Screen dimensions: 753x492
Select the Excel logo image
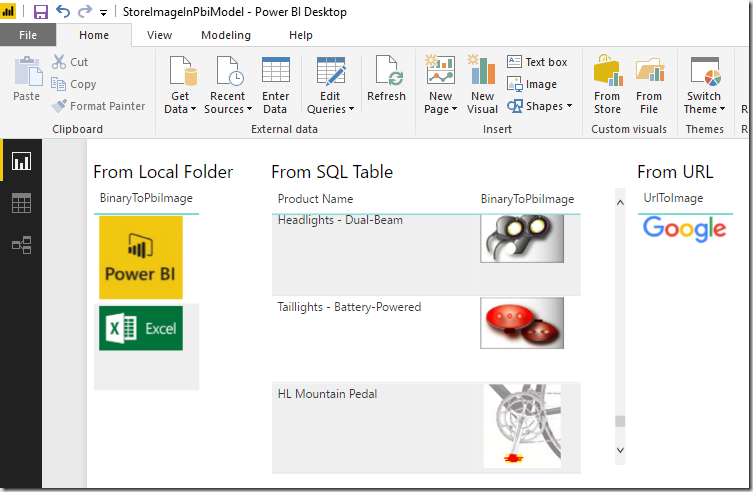coord(141,328)
